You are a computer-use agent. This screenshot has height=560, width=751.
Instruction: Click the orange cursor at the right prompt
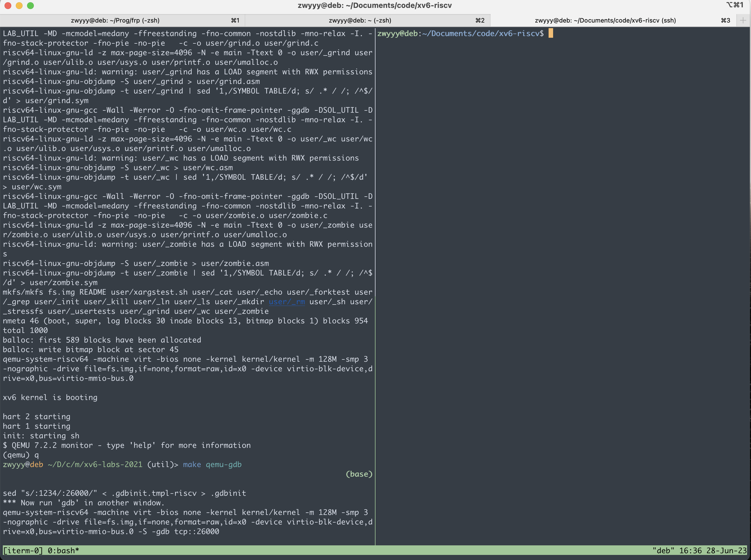[x=551, y=33]
